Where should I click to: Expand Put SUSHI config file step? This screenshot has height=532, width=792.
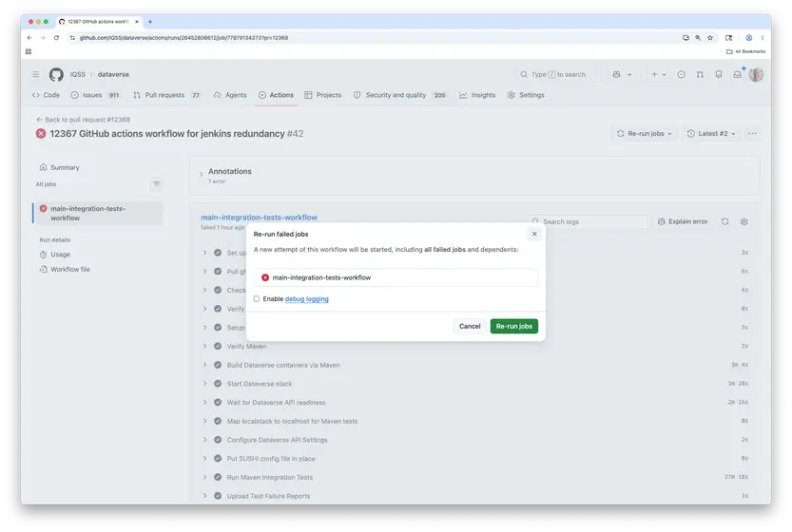tap(204, 458)
